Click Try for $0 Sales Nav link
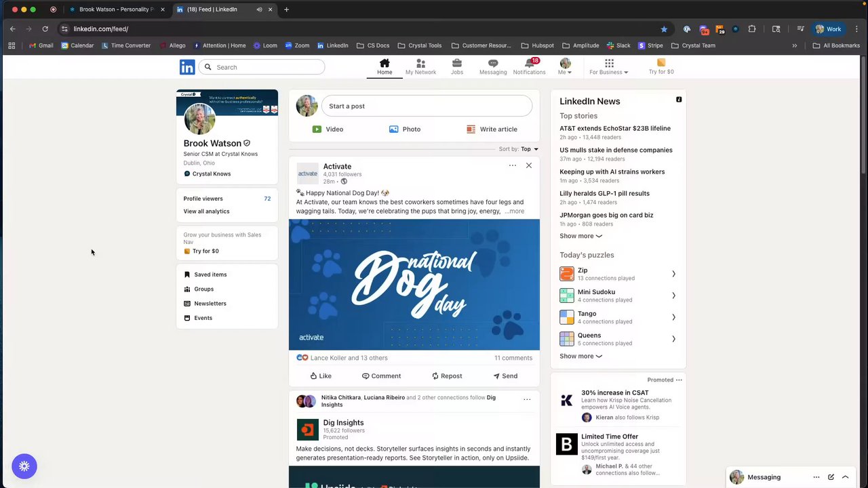Screen dimensions: 868x488 click(x=201, y=251)
